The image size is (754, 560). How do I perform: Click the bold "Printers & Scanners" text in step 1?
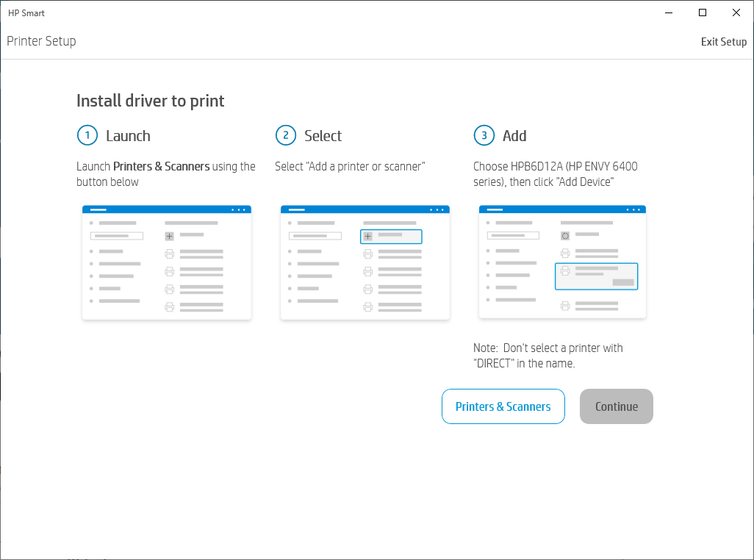[162, 166]
